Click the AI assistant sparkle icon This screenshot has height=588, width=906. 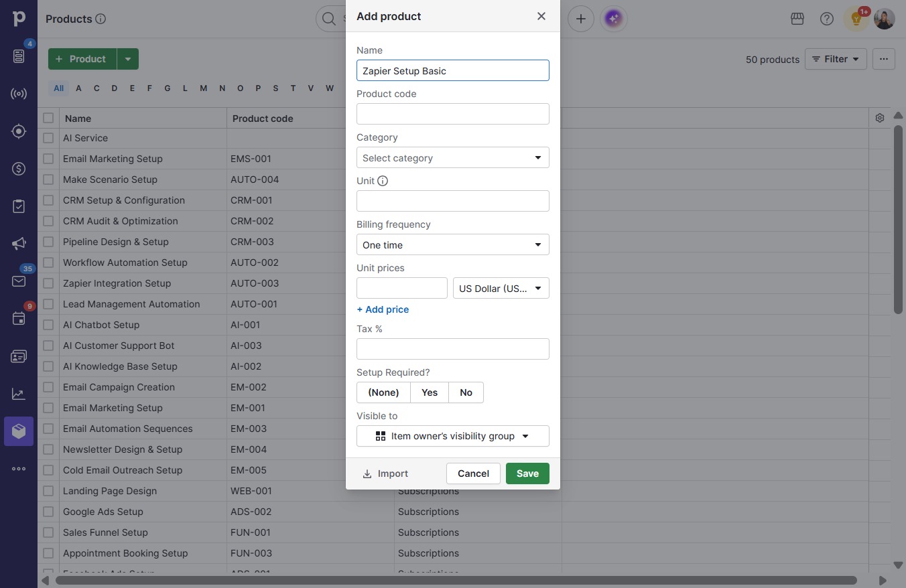[613, 19]
